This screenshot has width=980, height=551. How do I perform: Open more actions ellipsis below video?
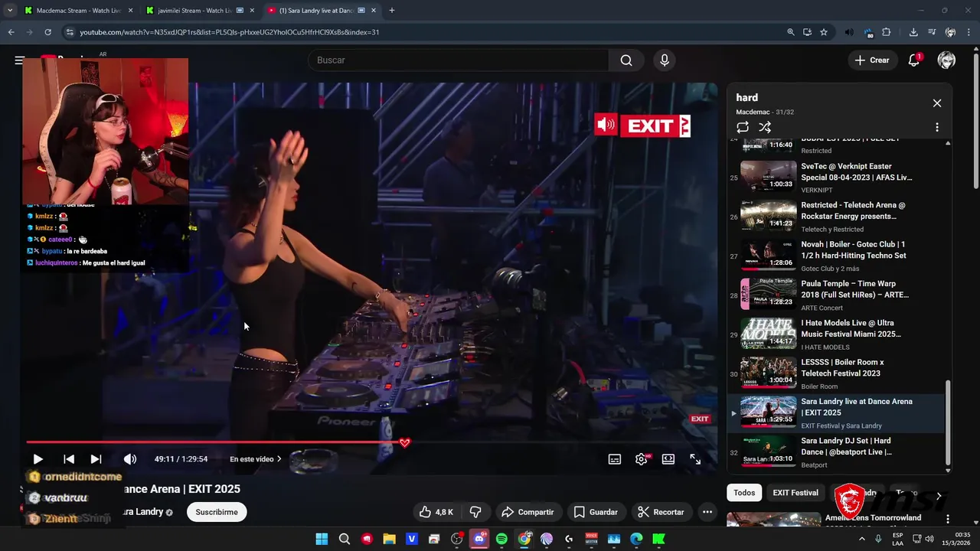pyautogui.click(x=707, y=512)
